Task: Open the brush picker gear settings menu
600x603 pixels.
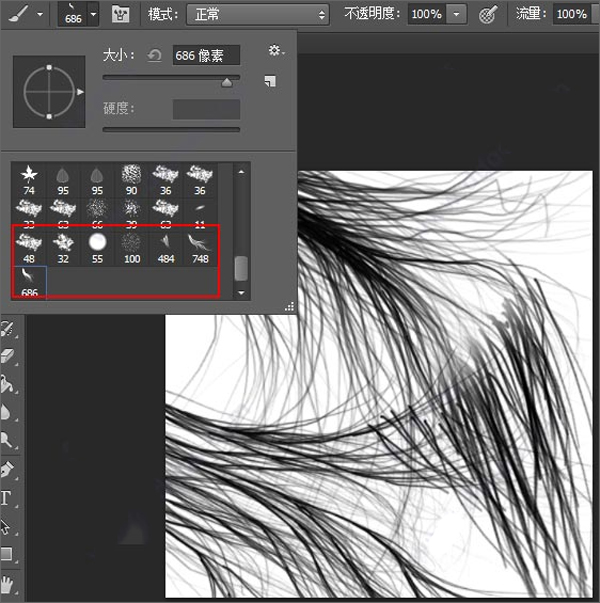Action: pyautogui.click(x=276, y=50)
